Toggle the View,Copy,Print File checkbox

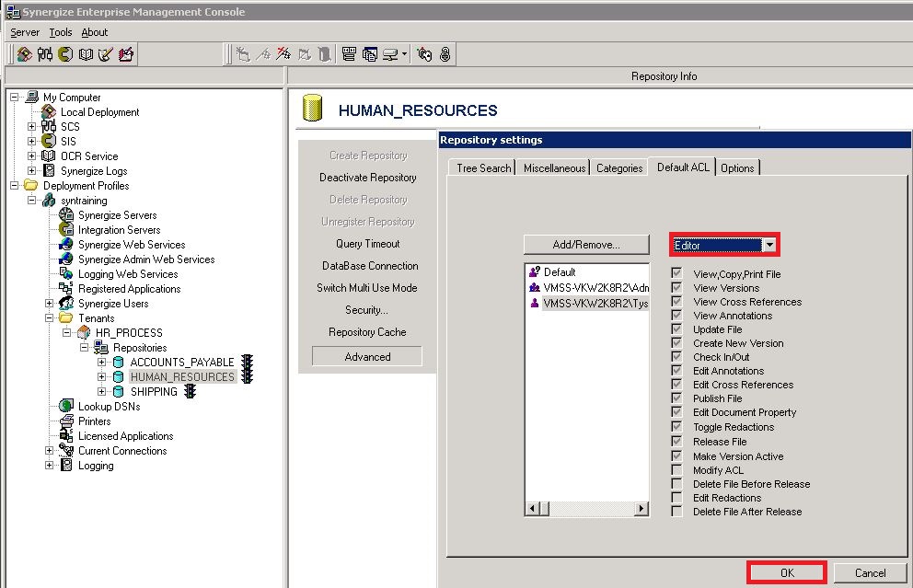(x=676, y=273)
